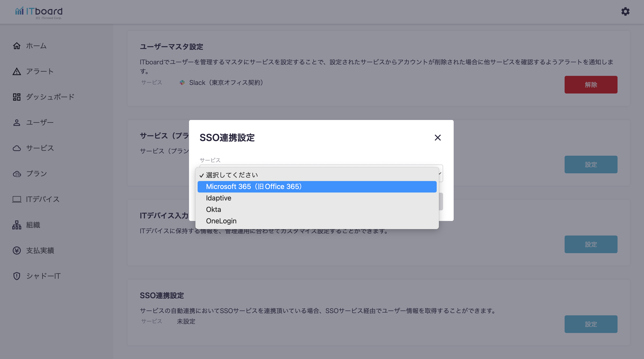Click the ITboard logo
The height and width of the screenshot is (359, 644).
pos(39,12)
